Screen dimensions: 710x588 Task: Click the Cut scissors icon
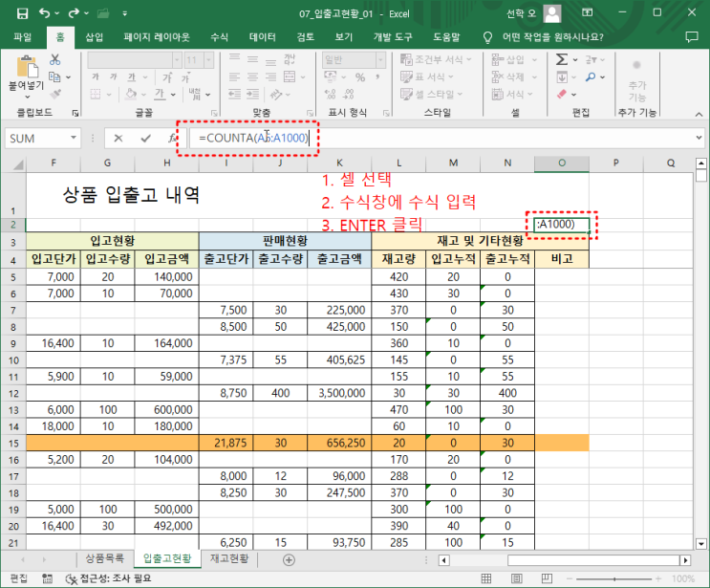[x=55, y=59]
